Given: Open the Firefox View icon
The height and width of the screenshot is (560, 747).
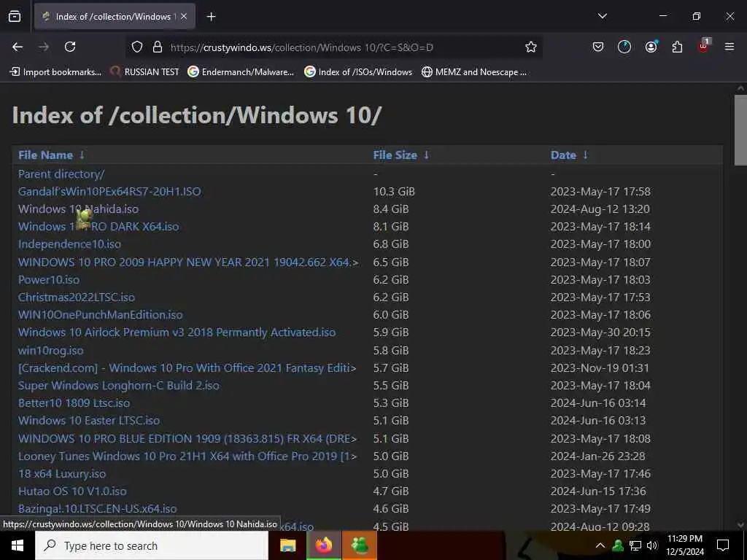Looking at the screenshot, I should point(15,17).
